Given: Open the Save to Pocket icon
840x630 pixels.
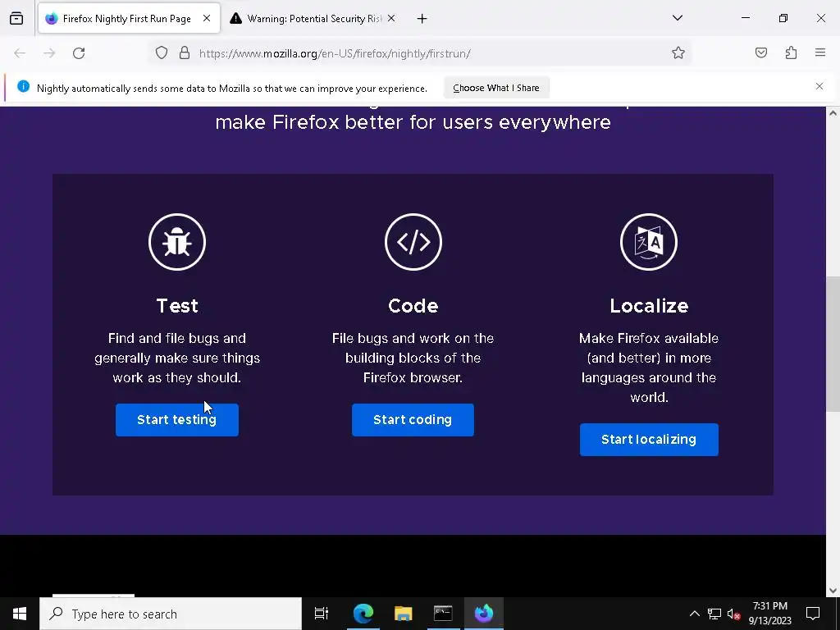Looking at the screenshot, I should point(761,53).
